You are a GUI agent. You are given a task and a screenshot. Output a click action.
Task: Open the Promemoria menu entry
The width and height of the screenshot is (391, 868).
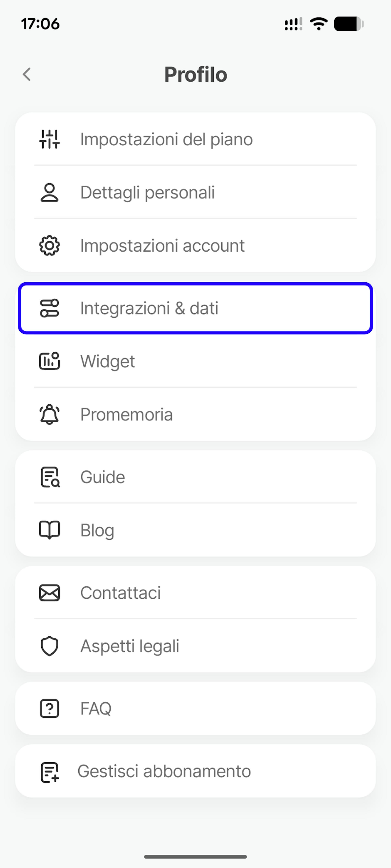coord(126,414)
